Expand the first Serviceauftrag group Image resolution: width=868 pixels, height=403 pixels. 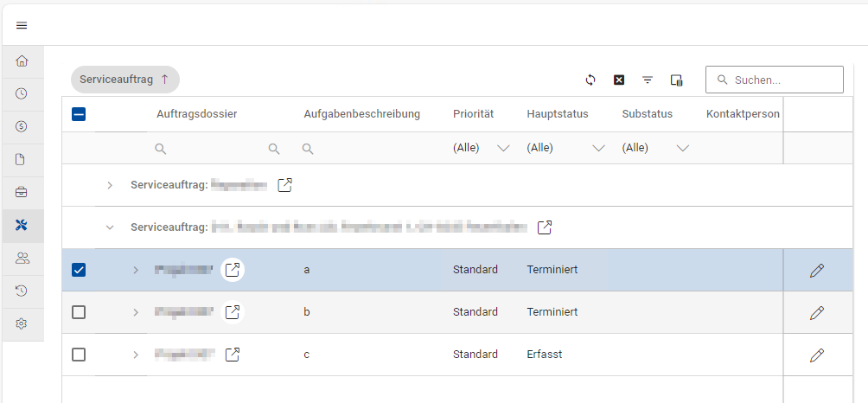pyautogui.click(x=110, y=185)
